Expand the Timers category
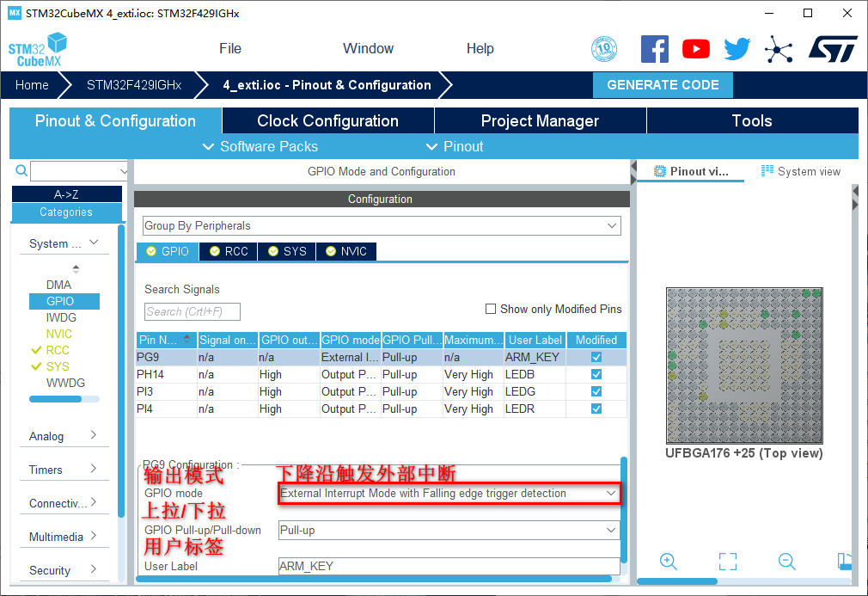The height and width of the screenshot is (596, 868). (x=64, y=470)
